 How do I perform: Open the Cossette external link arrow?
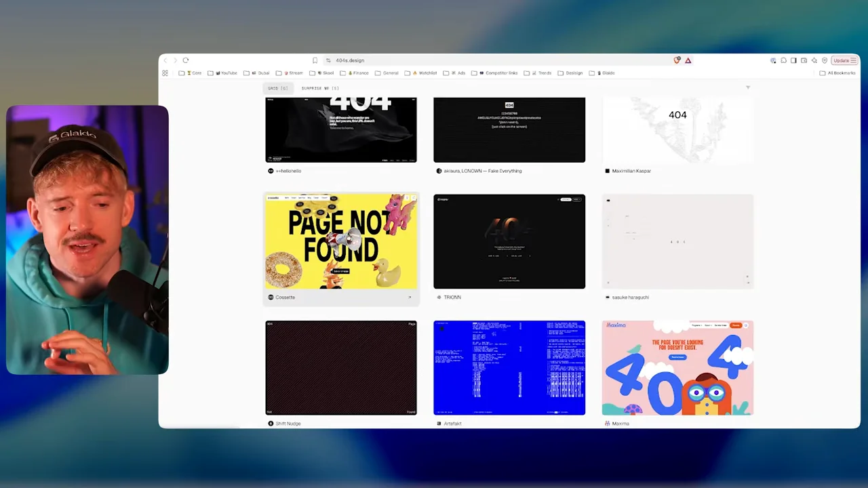click(410, 297)
